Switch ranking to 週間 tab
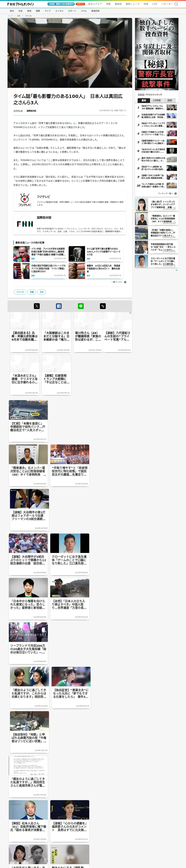This screenshot has height=868, width=186. (x=169, y=100)
